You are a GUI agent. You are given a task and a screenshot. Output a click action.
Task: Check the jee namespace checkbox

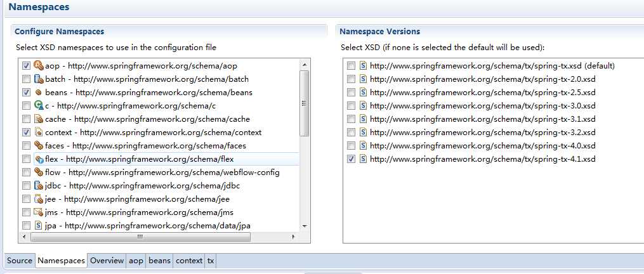pos(26,199)
